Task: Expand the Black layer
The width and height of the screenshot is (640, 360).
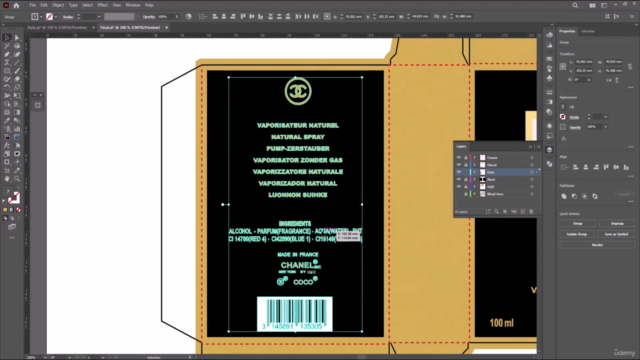Action: coord(474,179)
